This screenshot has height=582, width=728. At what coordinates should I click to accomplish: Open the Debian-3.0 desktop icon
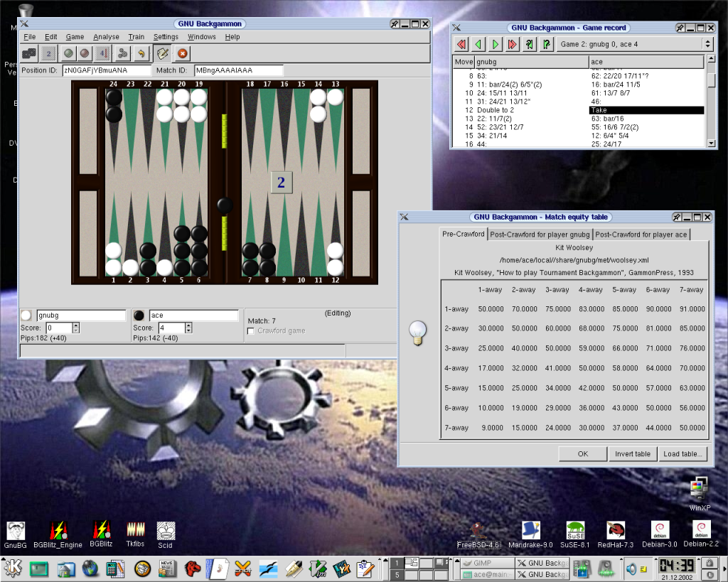pyautogui.click(x=659, y=534)
